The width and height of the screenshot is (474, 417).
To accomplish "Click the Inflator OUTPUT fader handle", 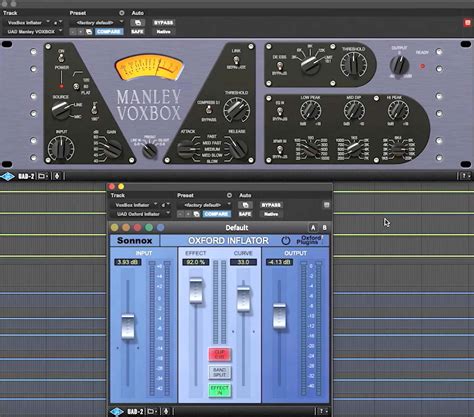I will click(x=279, y=316).
